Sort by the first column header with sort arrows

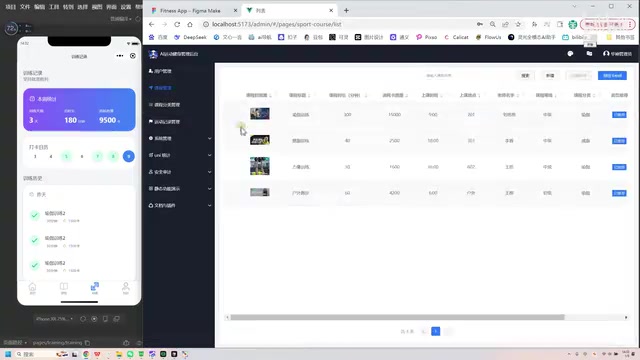(259, 95)
